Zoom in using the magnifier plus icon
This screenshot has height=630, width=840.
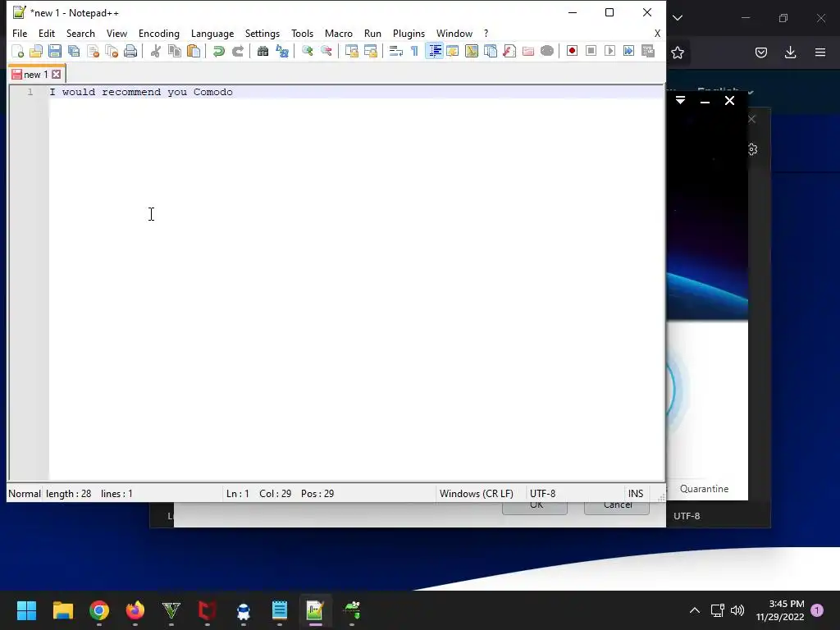coord(307,51)
